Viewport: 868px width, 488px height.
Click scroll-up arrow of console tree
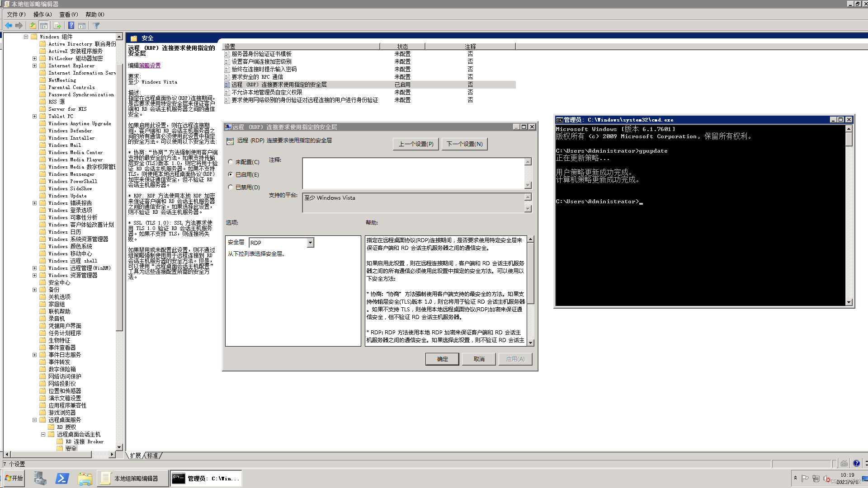click(x=119, y=37)
